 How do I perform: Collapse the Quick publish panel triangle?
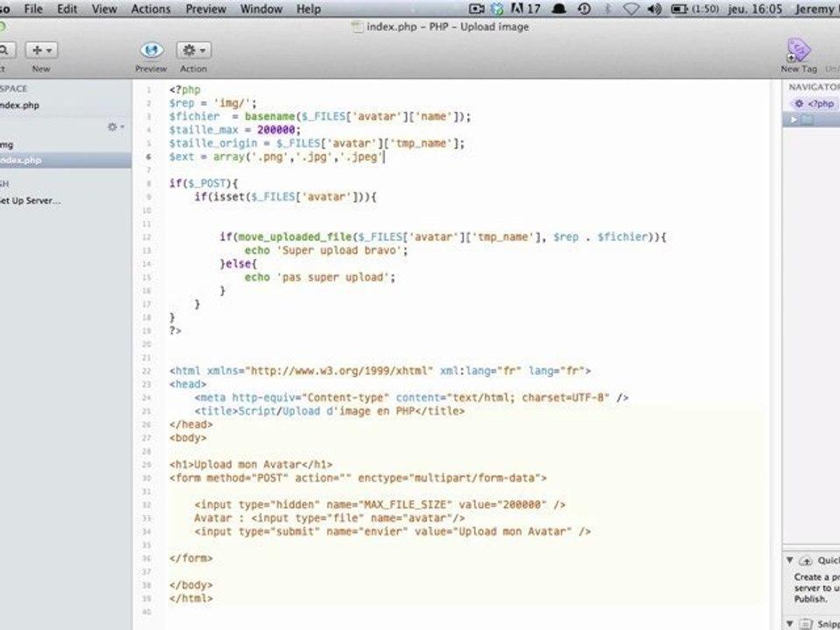[x=789, y=560]
